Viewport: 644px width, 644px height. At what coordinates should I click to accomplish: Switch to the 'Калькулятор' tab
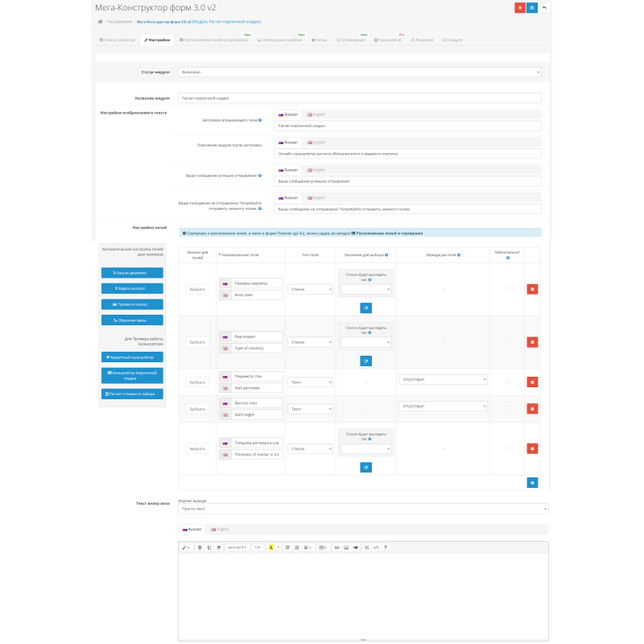click(388, 39)
